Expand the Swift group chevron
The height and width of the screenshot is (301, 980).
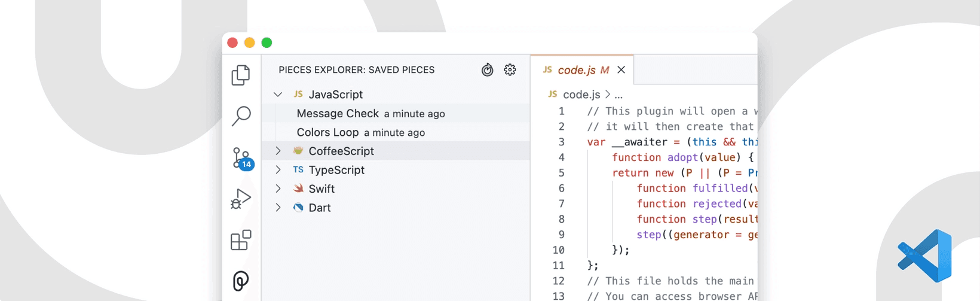(278, 188)
